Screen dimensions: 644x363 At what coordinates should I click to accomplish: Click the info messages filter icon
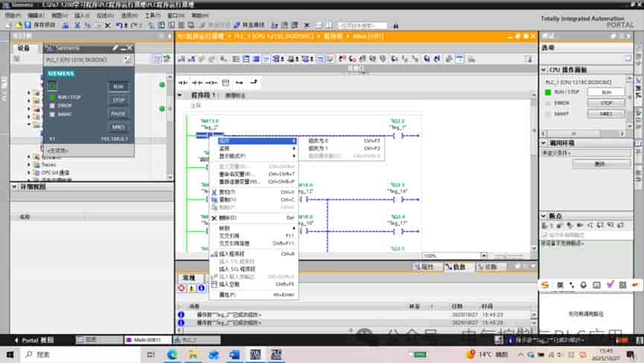coord(201,288)
